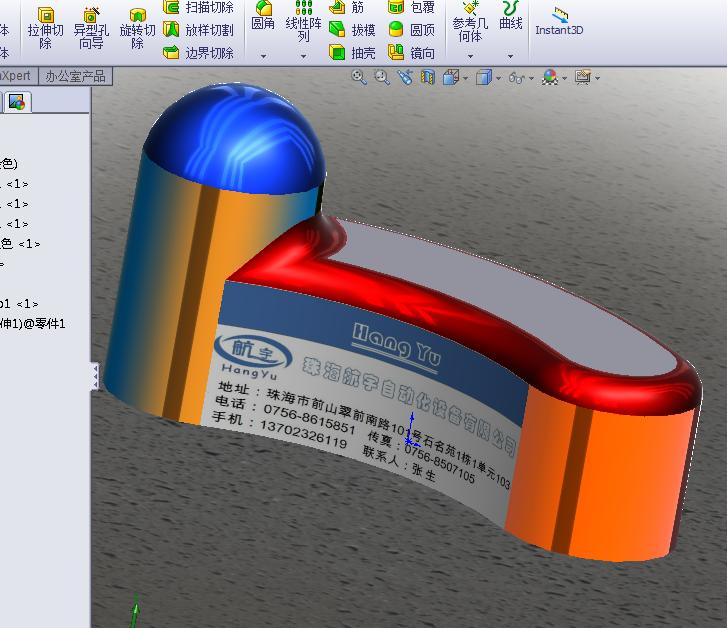Image resolution: width=727 pixels, height=628 pixels.
Task: Expand the 圆角 fillet dropdown arrow
Action: [x=263, y=56]
